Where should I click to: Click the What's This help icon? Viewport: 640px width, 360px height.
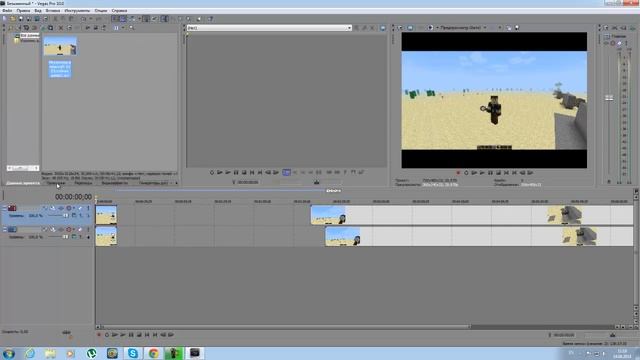click(210, 19)
